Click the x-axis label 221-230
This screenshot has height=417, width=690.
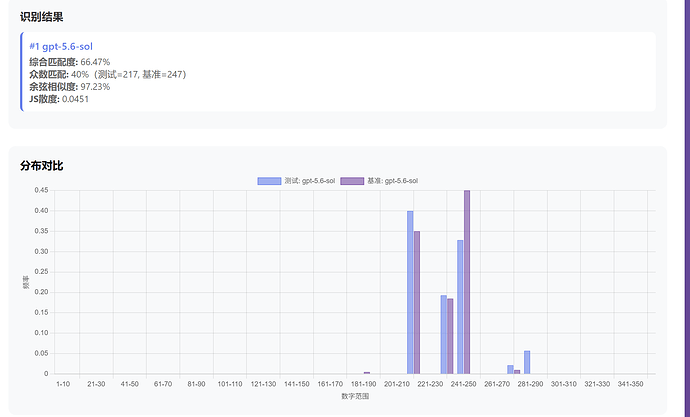[430, 384]
